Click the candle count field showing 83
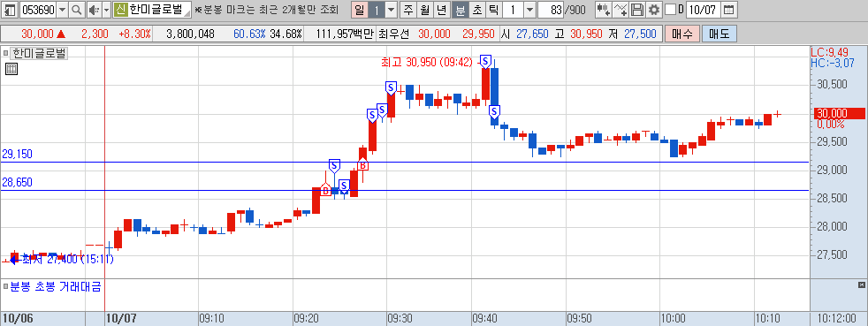868x326 pixels. click(x=551, y=10)
